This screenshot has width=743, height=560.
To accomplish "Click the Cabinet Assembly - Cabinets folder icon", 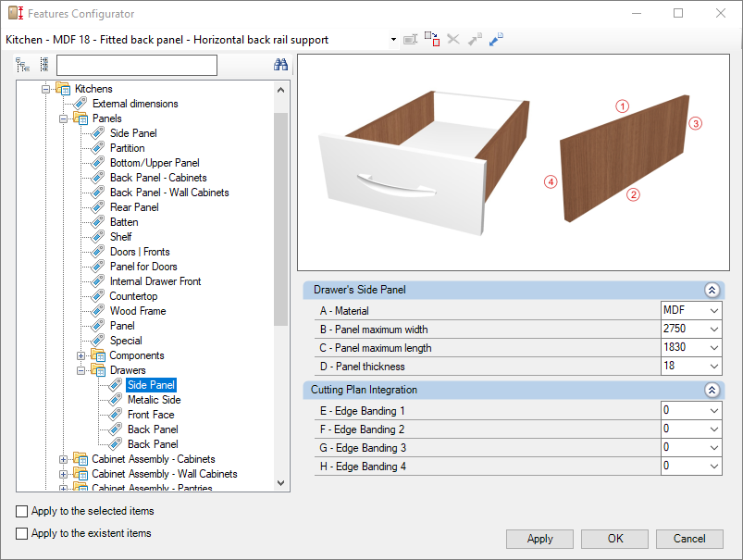I will click(x=80, y=459).
